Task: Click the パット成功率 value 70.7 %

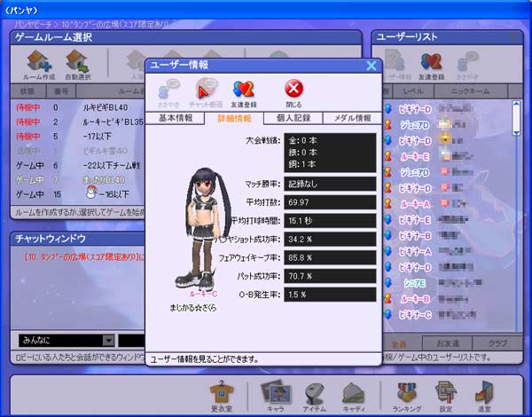Action: [330, 276]
